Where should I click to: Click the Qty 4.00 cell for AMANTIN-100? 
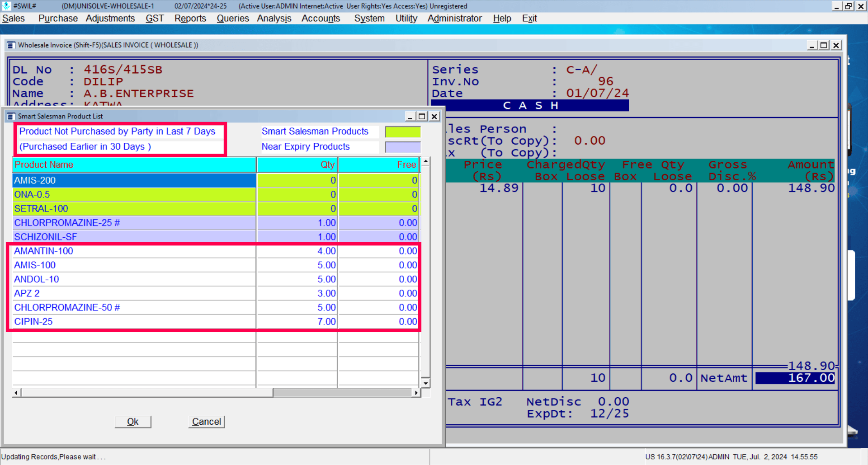(x=297, y=251)
